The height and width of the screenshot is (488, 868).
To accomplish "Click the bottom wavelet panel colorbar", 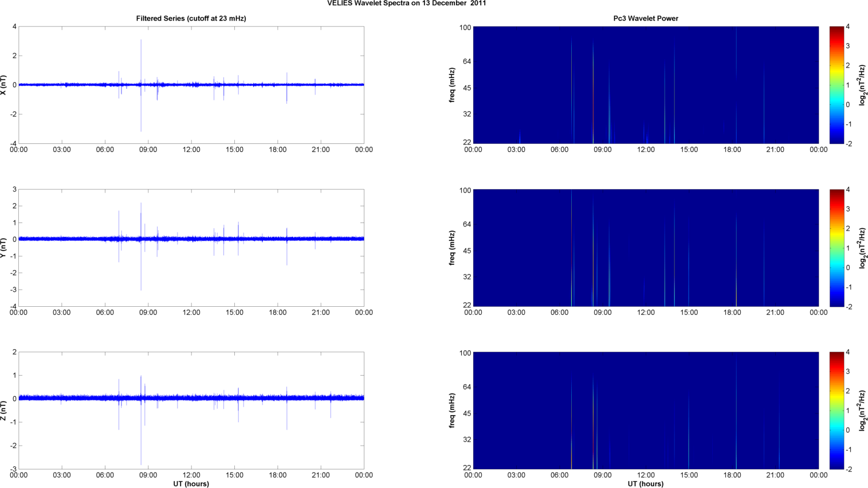I will pos(836,411).
